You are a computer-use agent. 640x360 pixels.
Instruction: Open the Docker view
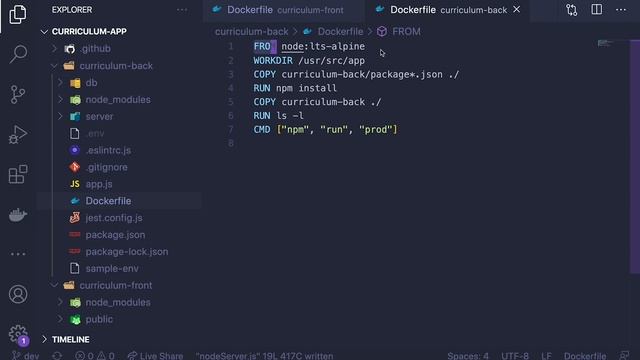pyautogui.click(x=18, y=215)
